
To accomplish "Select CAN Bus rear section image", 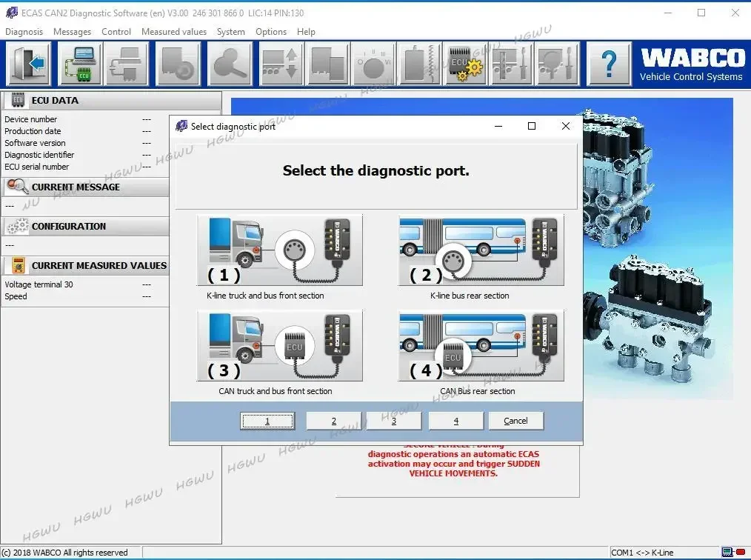I will [481, 345].
